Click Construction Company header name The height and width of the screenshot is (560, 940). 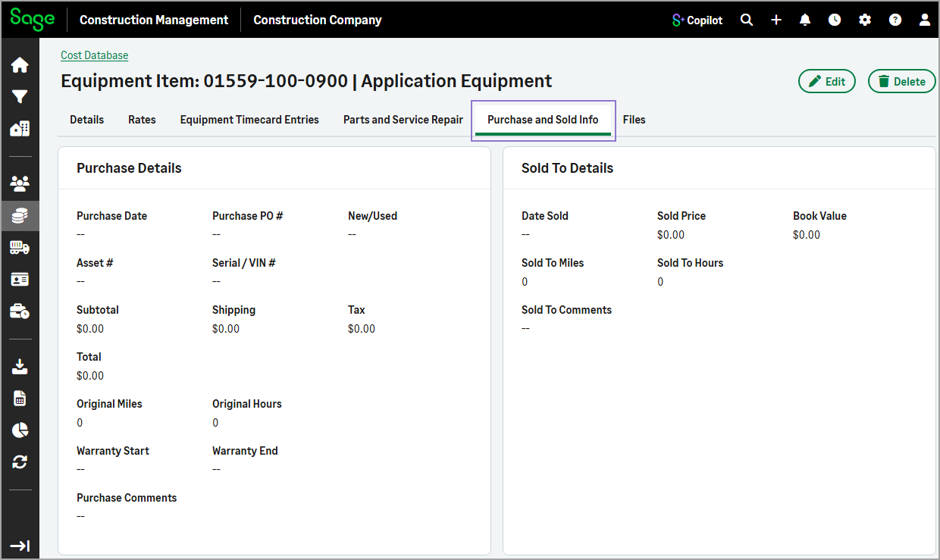[x=318, y=20]
